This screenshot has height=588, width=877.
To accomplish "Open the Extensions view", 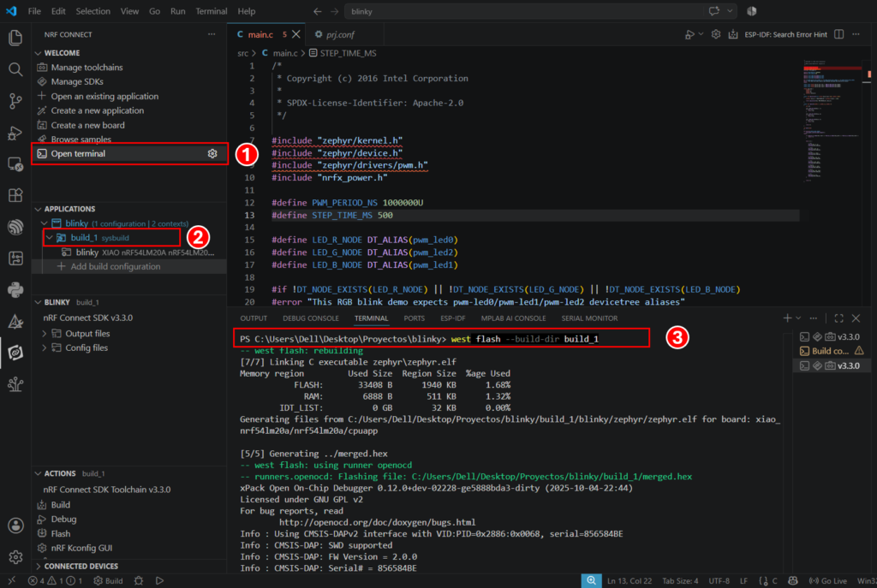I will pyautogui.click(x=15, y=195).
